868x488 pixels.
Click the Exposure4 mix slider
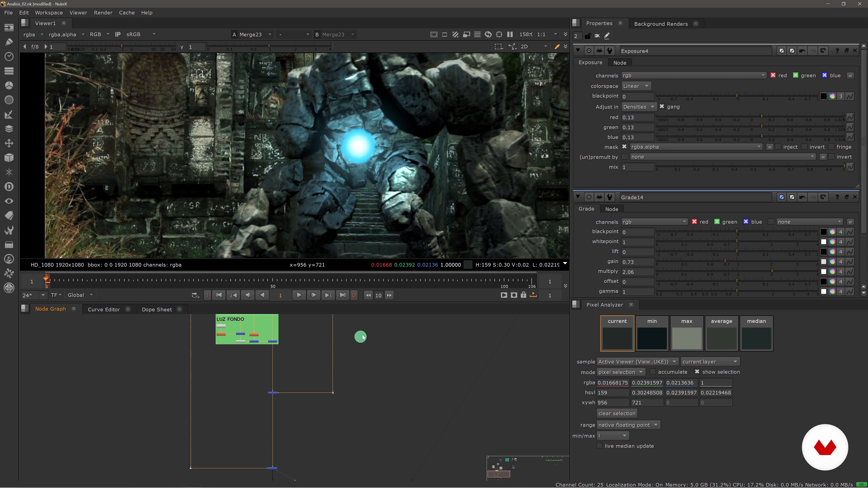click(750, 167)
